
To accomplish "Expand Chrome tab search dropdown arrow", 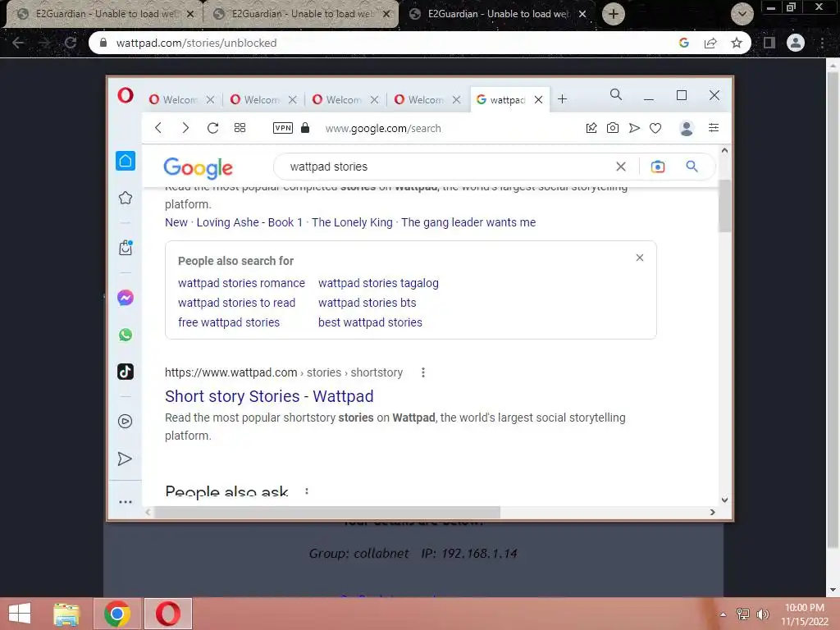I will click(742, 14).
